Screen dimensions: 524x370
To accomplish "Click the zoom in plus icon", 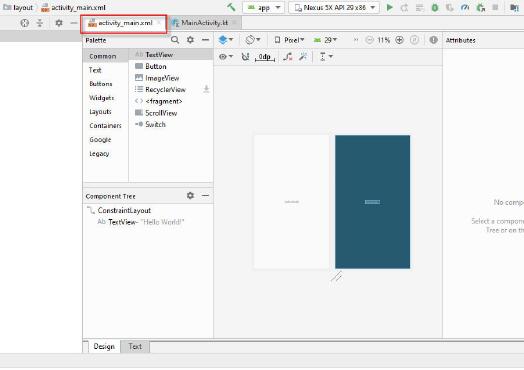I will click(x=399, y=40).
